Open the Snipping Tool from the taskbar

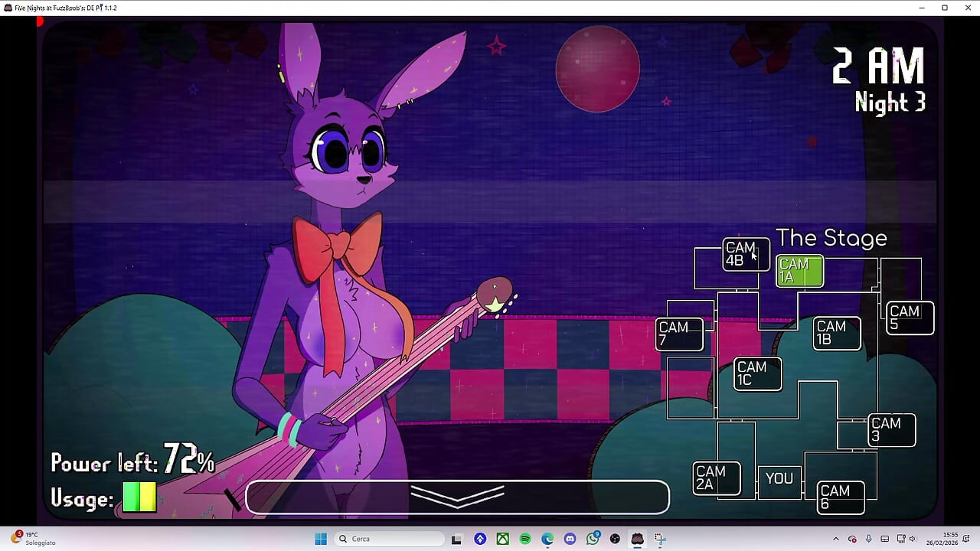[660, 539]
